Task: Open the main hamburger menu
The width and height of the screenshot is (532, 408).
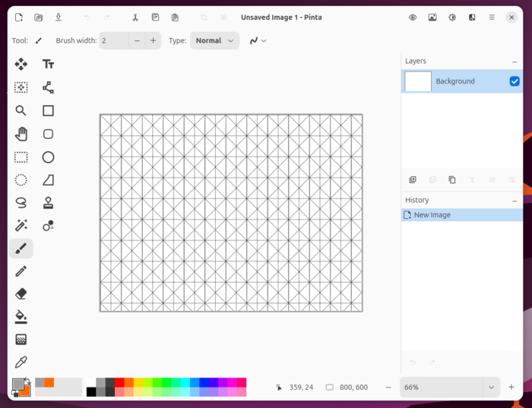Action: pyautogui.click(x=492, y=17)
